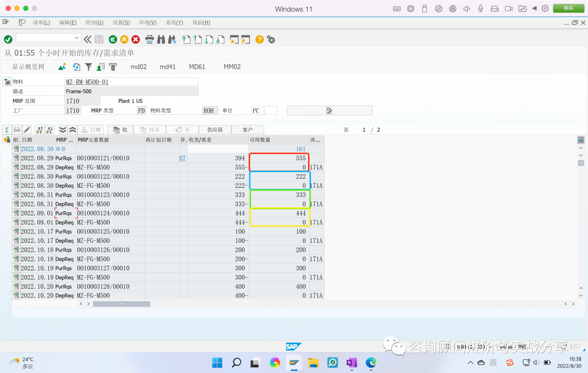The image size is (588, 373).
Task: Click the header details icon beside 物料
Action: pos(7,82)
